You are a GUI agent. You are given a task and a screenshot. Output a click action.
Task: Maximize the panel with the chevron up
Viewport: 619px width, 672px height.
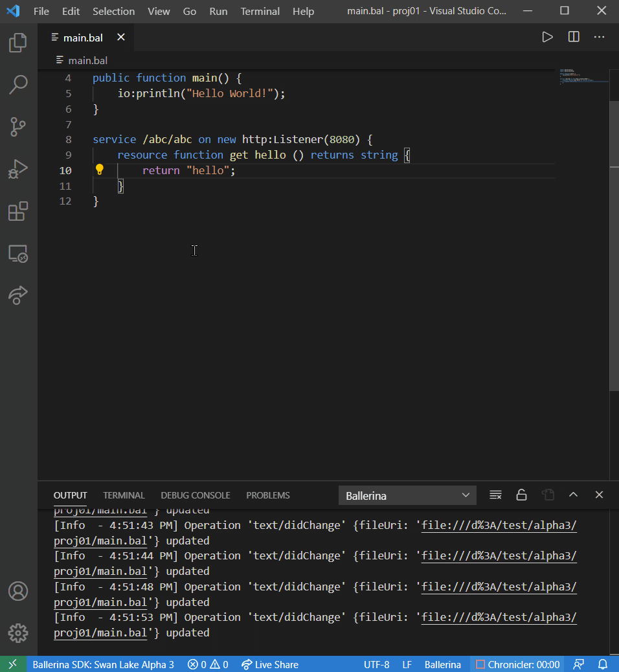tap(573, 495)
